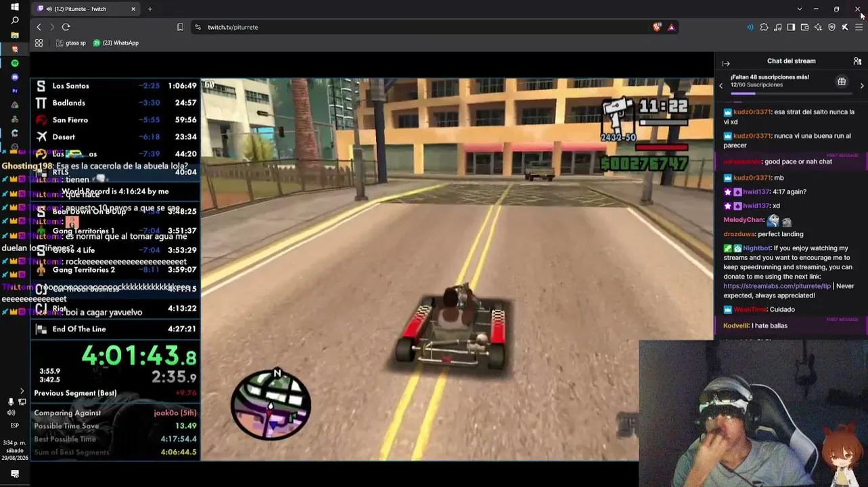
Task: Expand hidden system tray icons chevron
Action: tap(22, 391)
